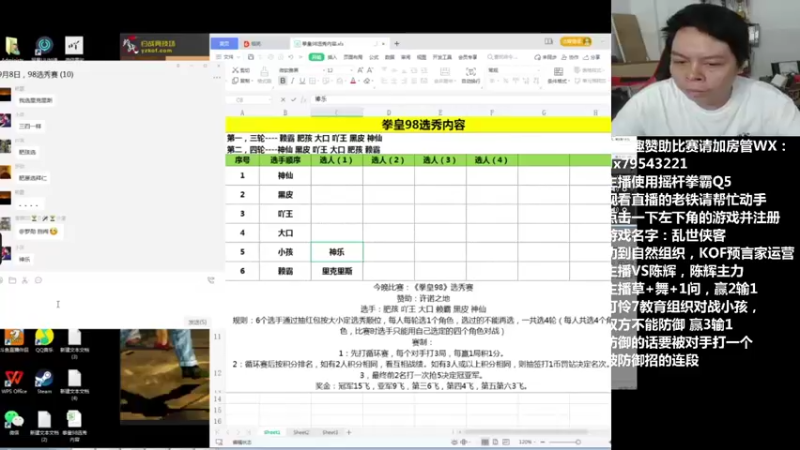Click the cell borders icon

point(313,81)
